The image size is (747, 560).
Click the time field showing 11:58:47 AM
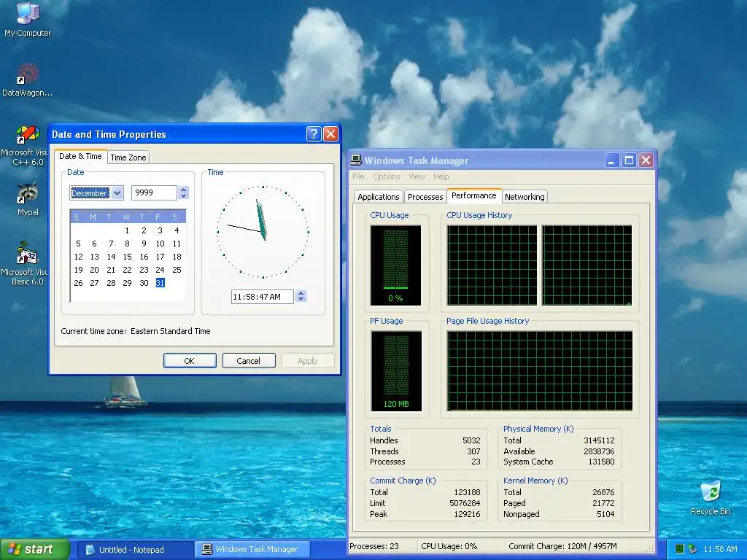262,297
